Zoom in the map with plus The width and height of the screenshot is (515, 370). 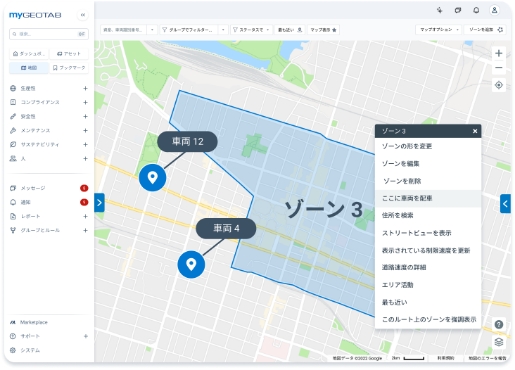[x=499, y=53]
